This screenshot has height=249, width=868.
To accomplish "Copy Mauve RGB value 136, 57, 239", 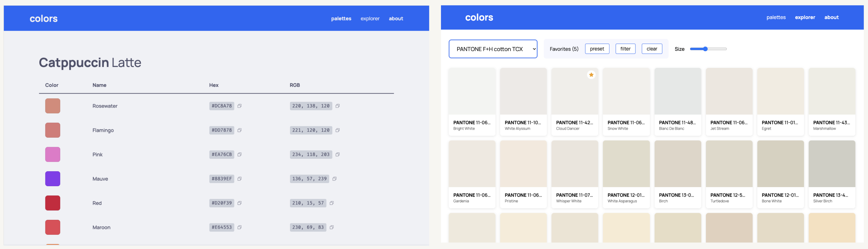I will tap(335, 179).
